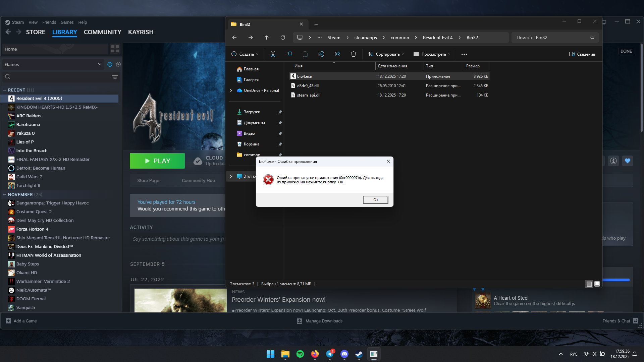Open Discord from the taskbar
The image size is (644, 362).
coord(344,354)
